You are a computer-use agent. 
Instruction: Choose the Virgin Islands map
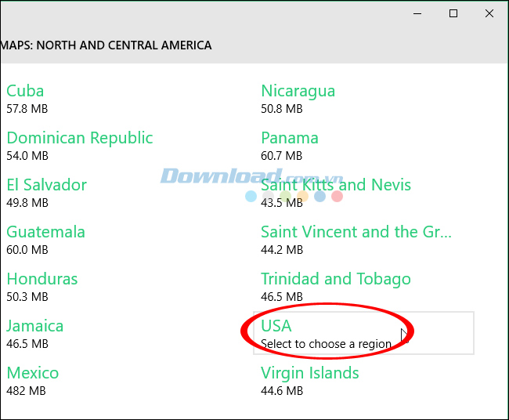tap(310, 373)
